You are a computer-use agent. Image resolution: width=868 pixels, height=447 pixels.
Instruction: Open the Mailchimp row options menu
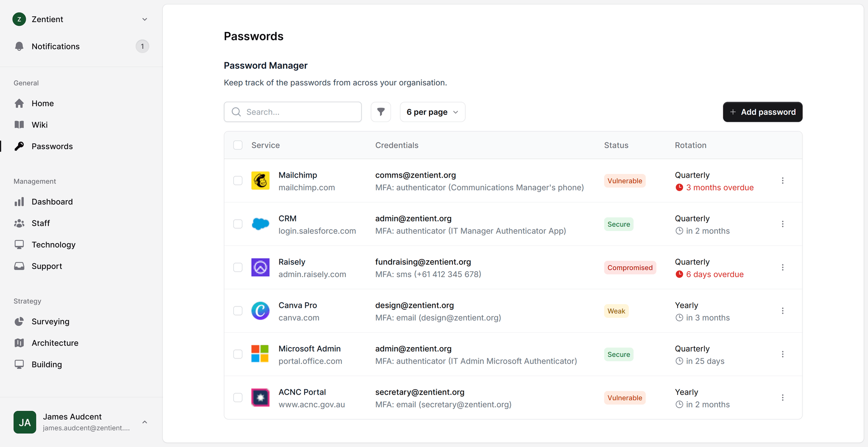(783, 181)
